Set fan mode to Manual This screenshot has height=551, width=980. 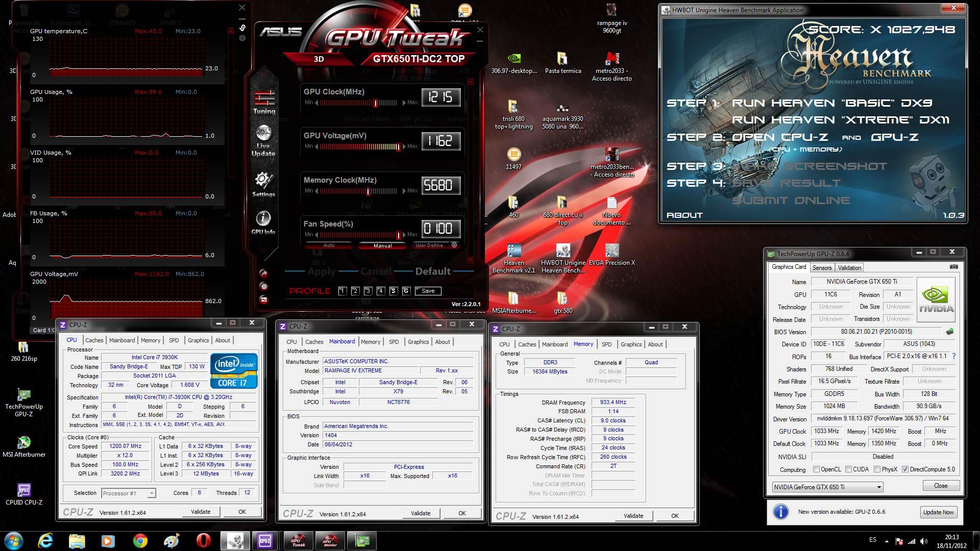pyautogui.click(x=382, y=245)
